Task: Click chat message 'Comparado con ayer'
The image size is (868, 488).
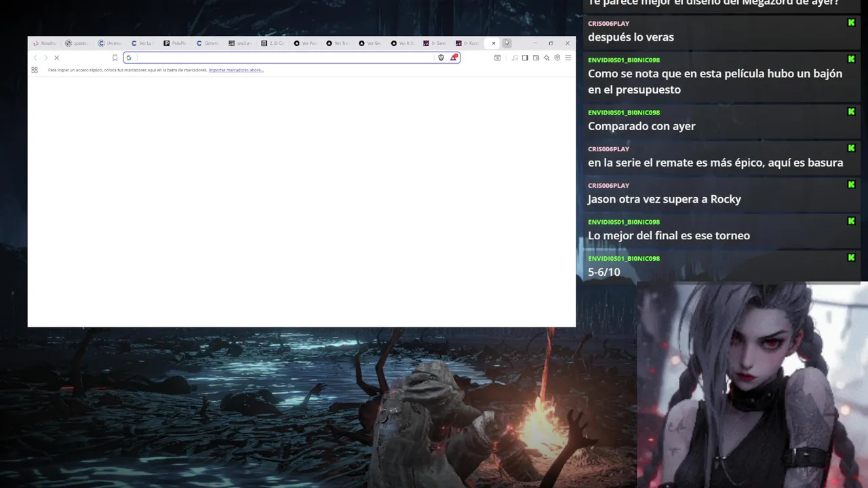Action: point(642,126)
